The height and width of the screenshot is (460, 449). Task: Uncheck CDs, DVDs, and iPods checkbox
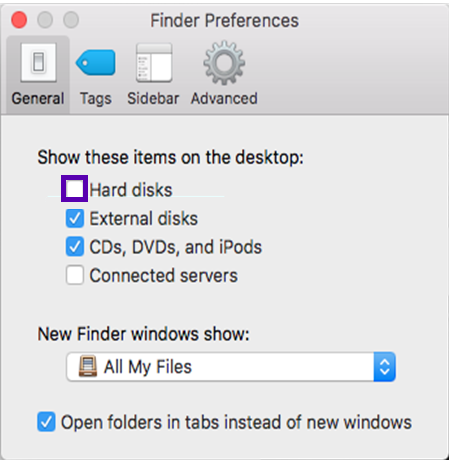coord(74,247)
